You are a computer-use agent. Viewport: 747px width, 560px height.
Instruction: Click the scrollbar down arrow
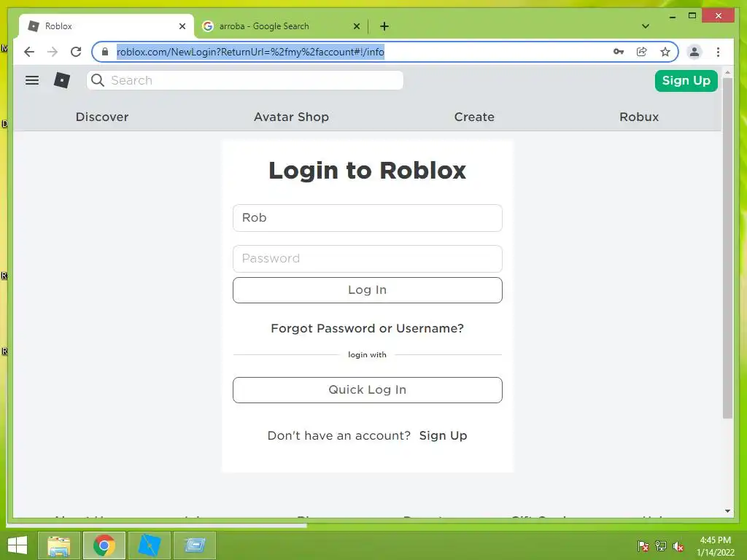coord(727,511)
